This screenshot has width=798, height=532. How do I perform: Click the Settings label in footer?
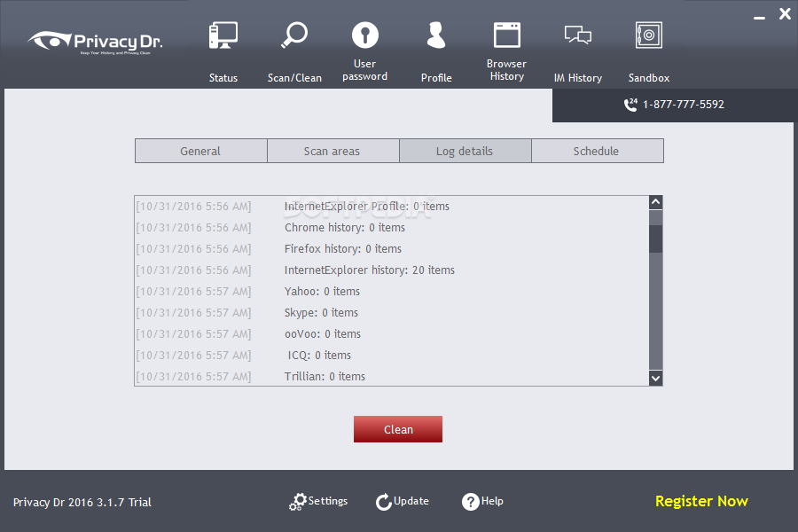coord(328,501)
